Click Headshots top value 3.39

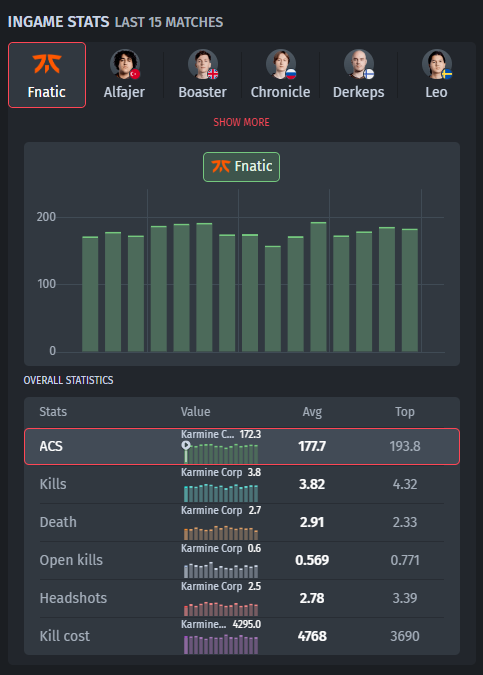(405, 598)
